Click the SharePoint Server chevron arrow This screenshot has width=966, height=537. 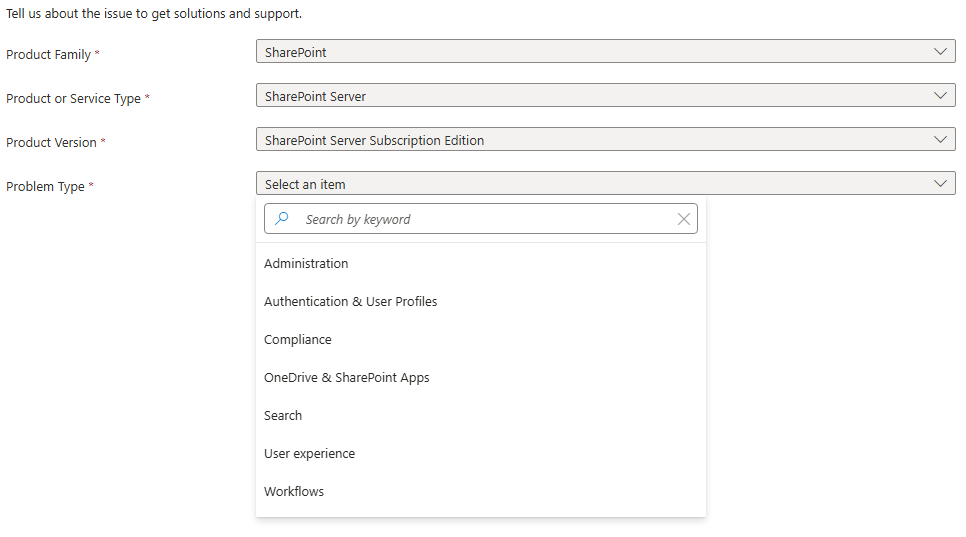click(940, 95)
